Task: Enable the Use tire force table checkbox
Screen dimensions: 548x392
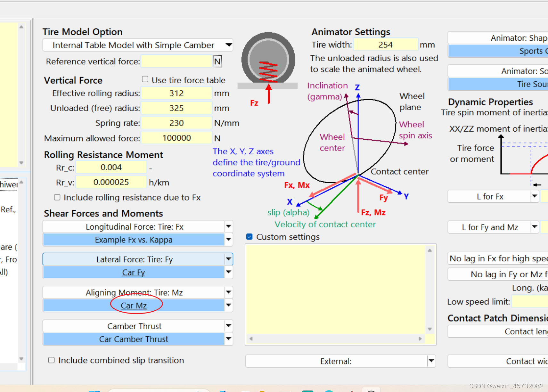Action: tap(145, 79)
